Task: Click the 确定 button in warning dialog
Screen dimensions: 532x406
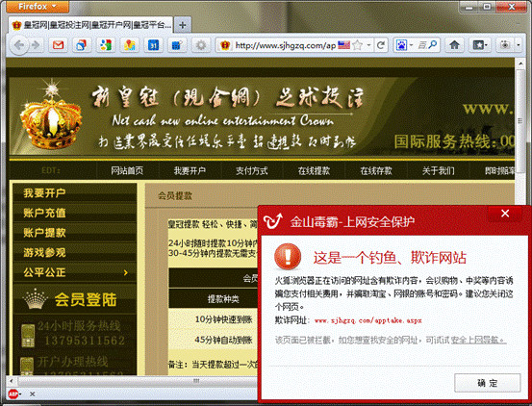Action: coord(487,383)
